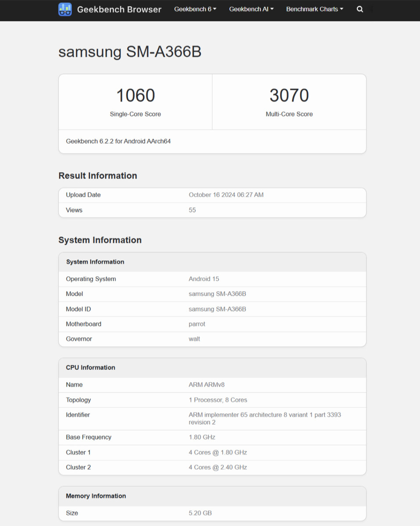Screen dimensions: 420x526
Task: Select the multi-core score value 3070
Action: [x=289, y=96]
